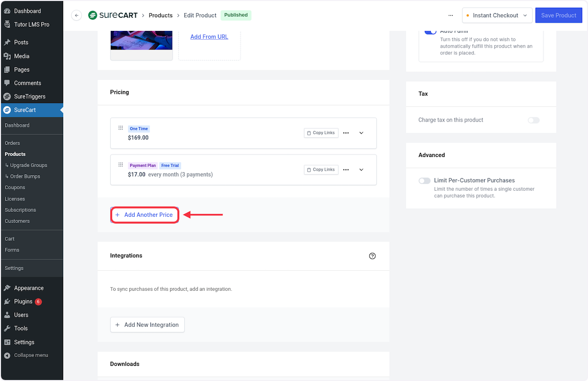Screen dimensions: 588x381
Task: Enable charge tax on this product
Action: (534, 120)
